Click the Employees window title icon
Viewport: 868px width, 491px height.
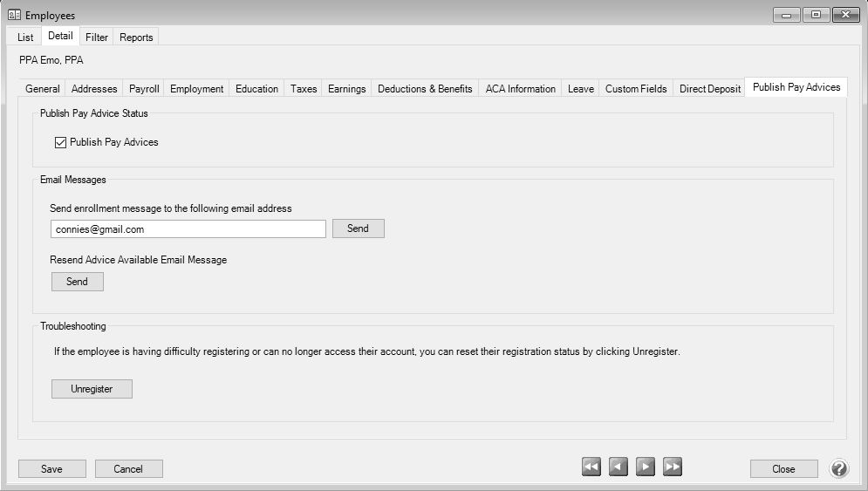tap(14, 15)
